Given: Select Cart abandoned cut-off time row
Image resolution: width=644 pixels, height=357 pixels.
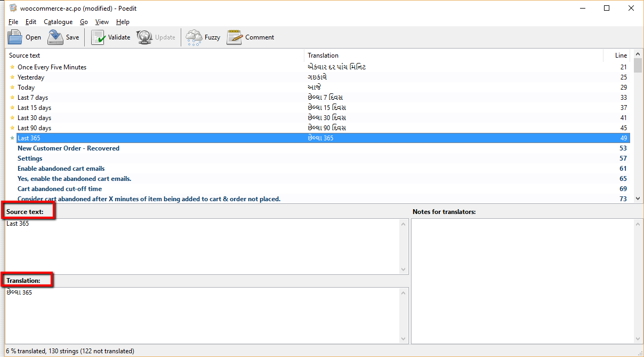Looking at the screenshot, I should pyautogui.click(x=318, y=189).
